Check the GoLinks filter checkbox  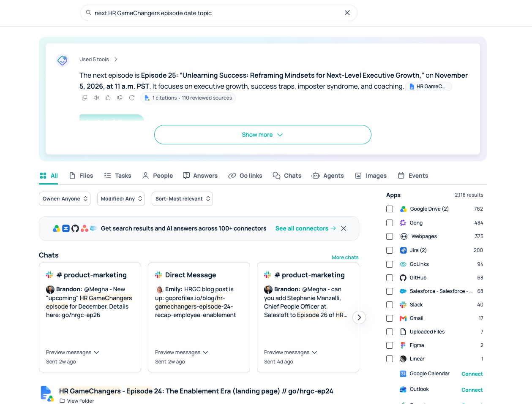coord(390,264)
